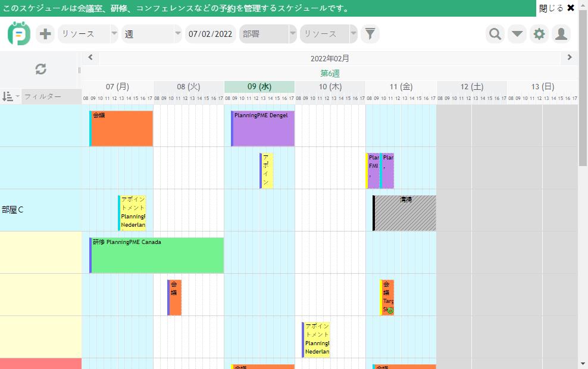Open the yellow アポイントメント event on Monday

[132, 213]
